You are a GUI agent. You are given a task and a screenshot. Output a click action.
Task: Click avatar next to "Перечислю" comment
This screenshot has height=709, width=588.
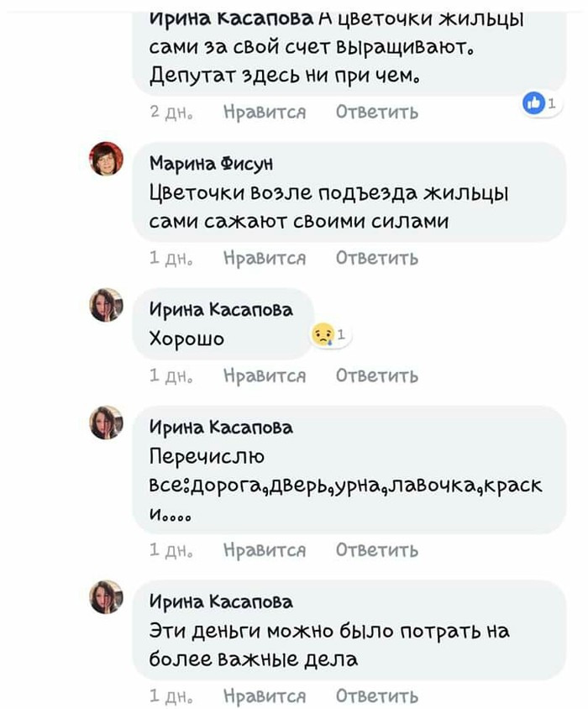coord(107,423)
